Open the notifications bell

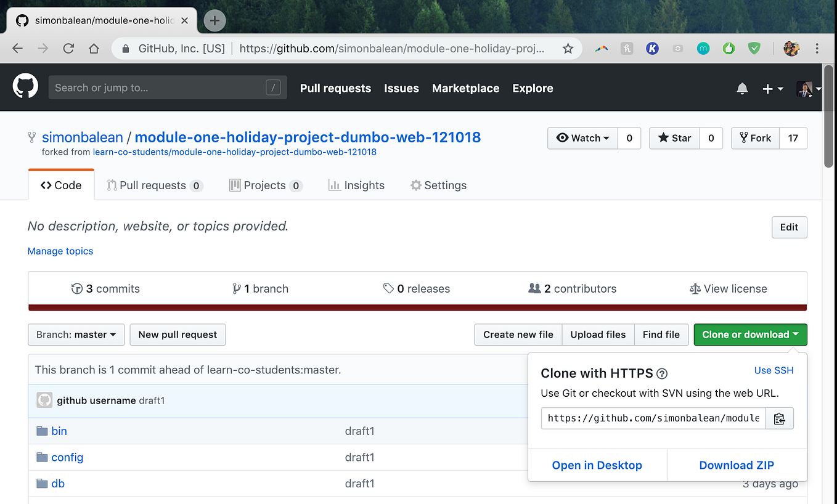[x=742, y=88]
